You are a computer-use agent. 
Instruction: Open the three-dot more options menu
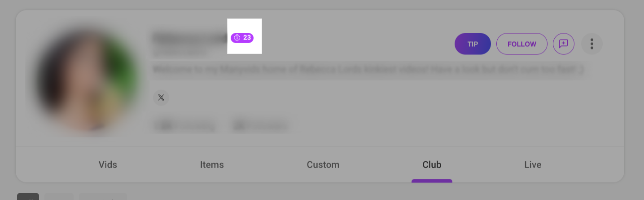pos(592,44)
